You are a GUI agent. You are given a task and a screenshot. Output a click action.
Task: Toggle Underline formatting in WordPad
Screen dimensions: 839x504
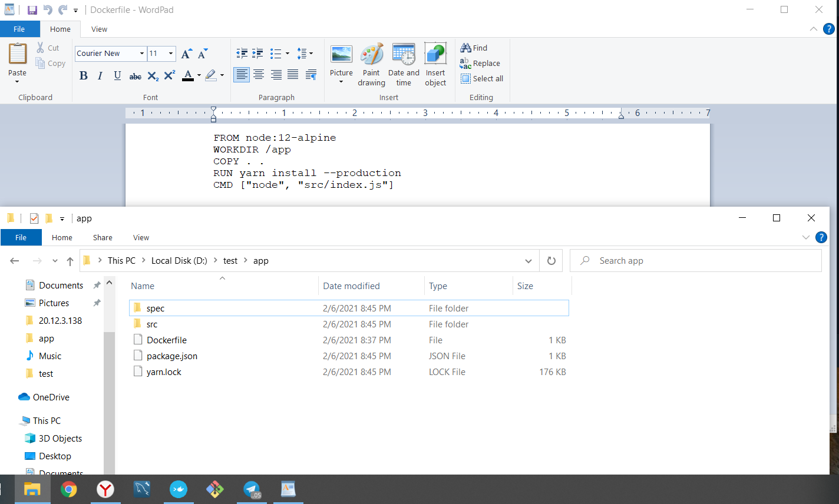(x=117, y=75)
